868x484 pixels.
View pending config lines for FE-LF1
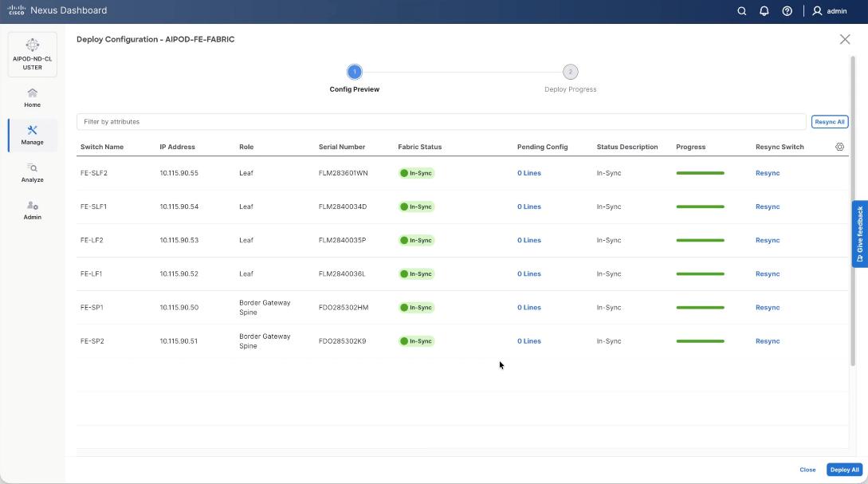coord(528,273)
